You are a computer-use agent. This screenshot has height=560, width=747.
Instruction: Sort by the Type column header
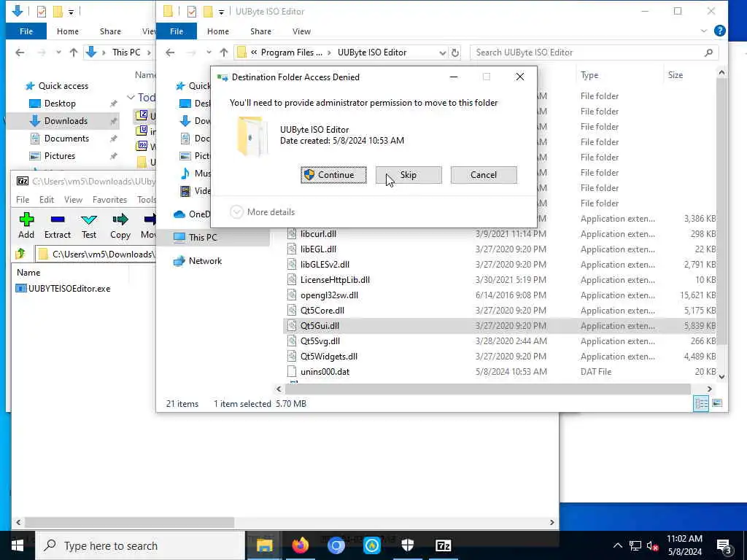coord(589,75)
